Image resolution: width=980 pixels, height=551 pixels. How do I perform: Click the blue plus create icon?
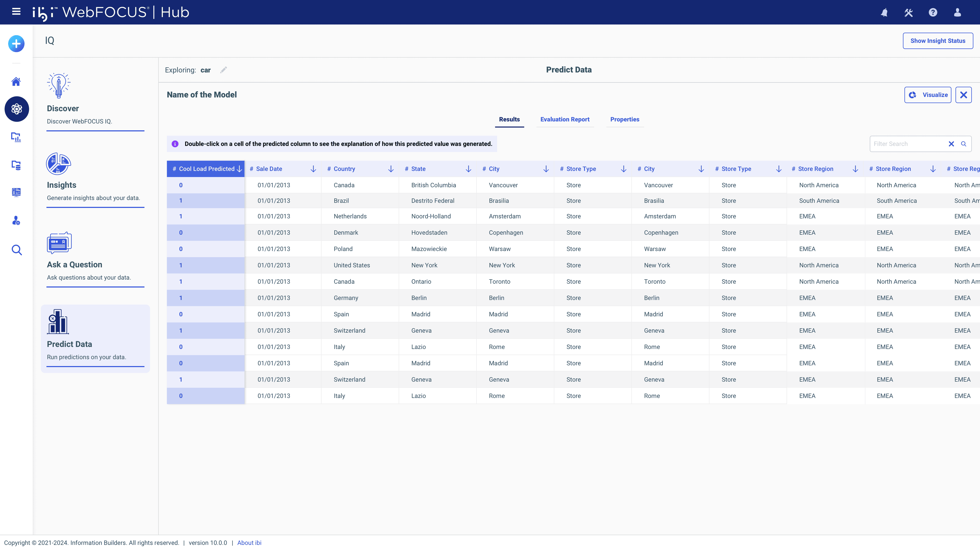[x=16, y=44]
